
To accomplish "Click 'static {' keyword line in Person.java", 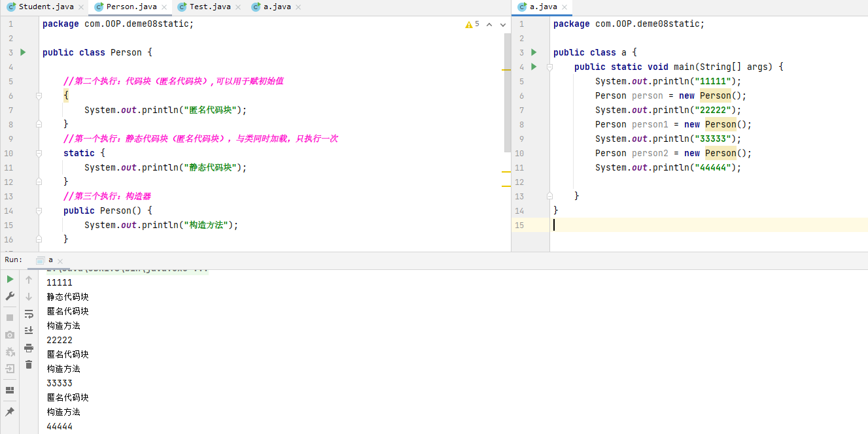I will coord(84,153).
